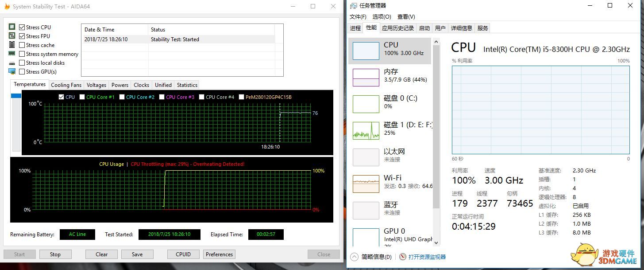Switch to the 应用历史记录 tab
Viewport: 644px width, 270px height.
coord(397,28)
